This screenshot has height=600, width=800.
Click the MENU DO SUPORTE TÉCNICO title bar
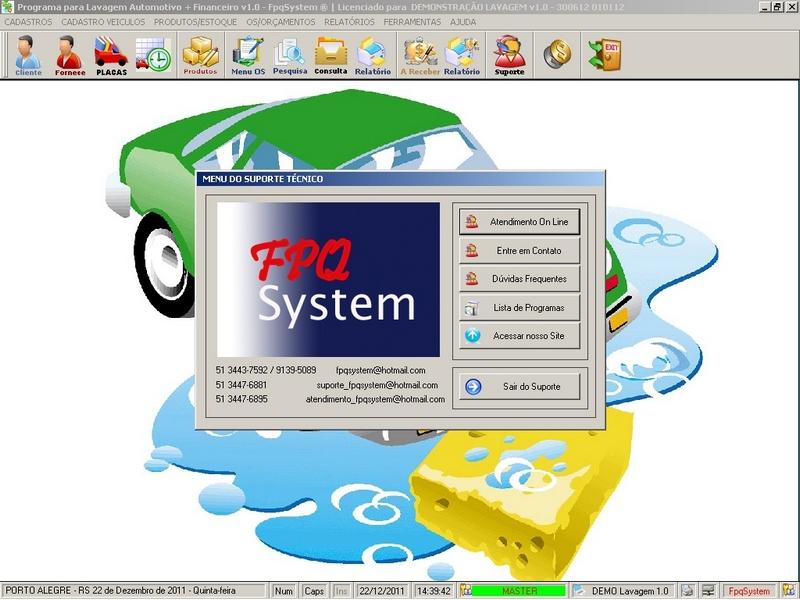(x=401, y=179)
